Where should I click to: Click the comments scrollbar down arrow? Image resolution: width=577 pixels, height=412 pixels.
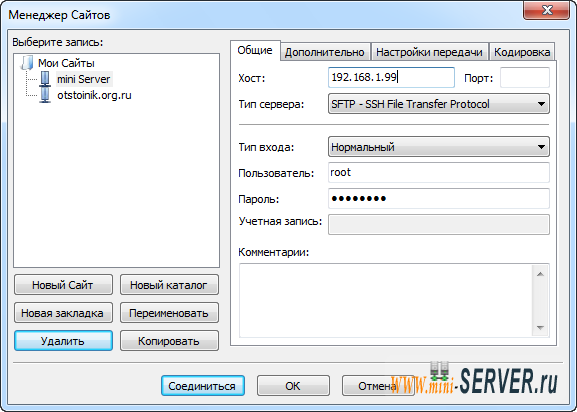pyautogui.click(x=540, y=327)
